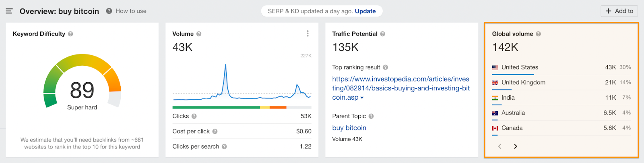Click the India flag icon
644x163 pixels.
point(495,98)
